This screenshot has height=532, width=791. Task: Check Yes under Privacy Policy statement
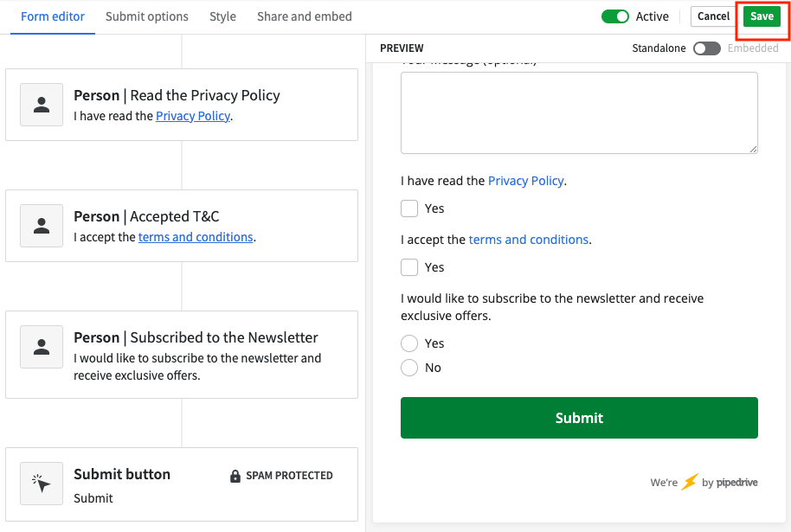(409, 208)
